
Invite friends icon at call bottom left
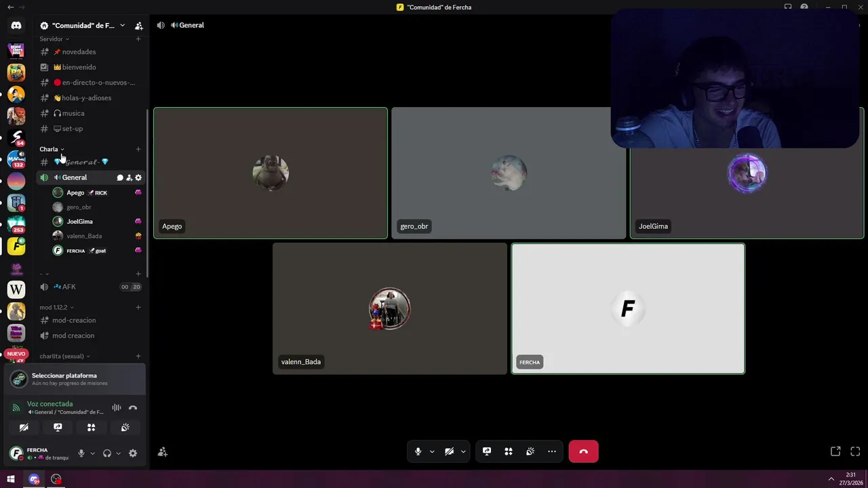pos(162,451)
